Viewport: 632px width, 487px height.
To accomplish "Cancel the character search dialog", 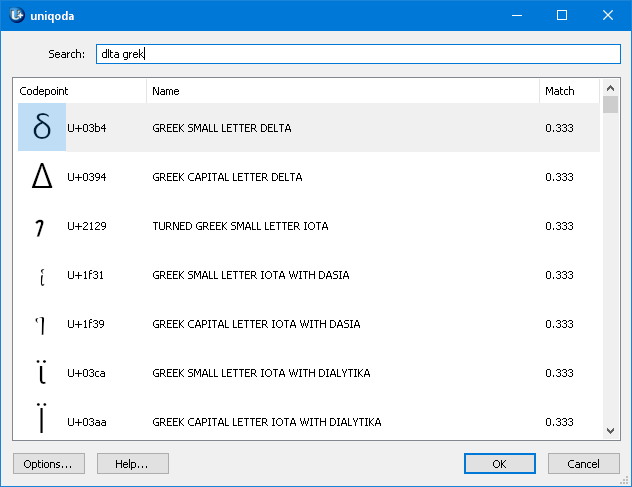I will (x=583, y=464).
